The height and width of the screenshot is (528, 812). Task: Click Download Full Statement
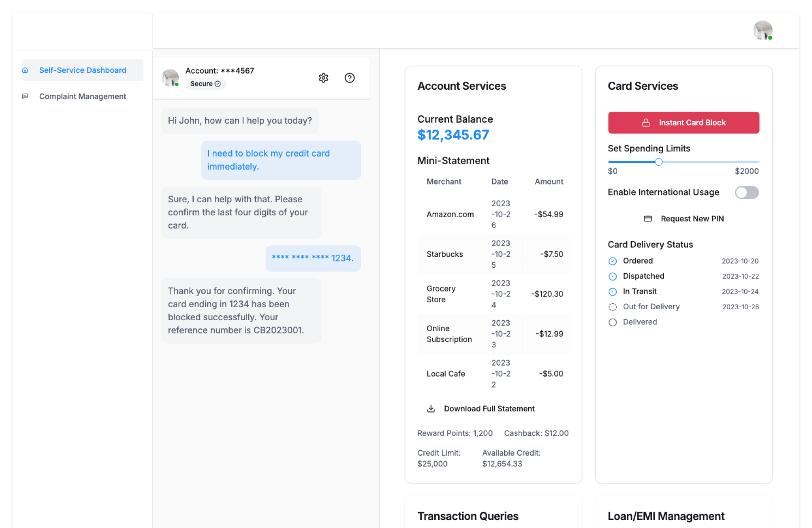[x=489, y=409]
